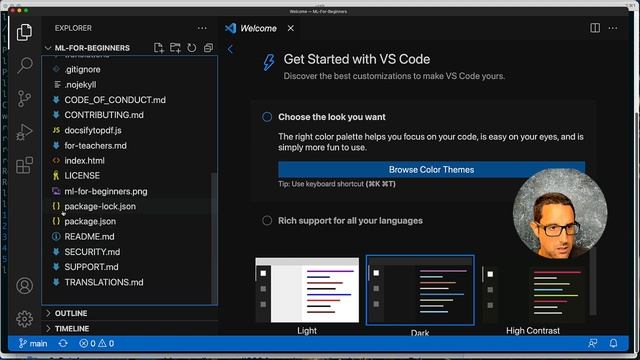
Task: Select Choose the look you want step
Action: point(331,117)
